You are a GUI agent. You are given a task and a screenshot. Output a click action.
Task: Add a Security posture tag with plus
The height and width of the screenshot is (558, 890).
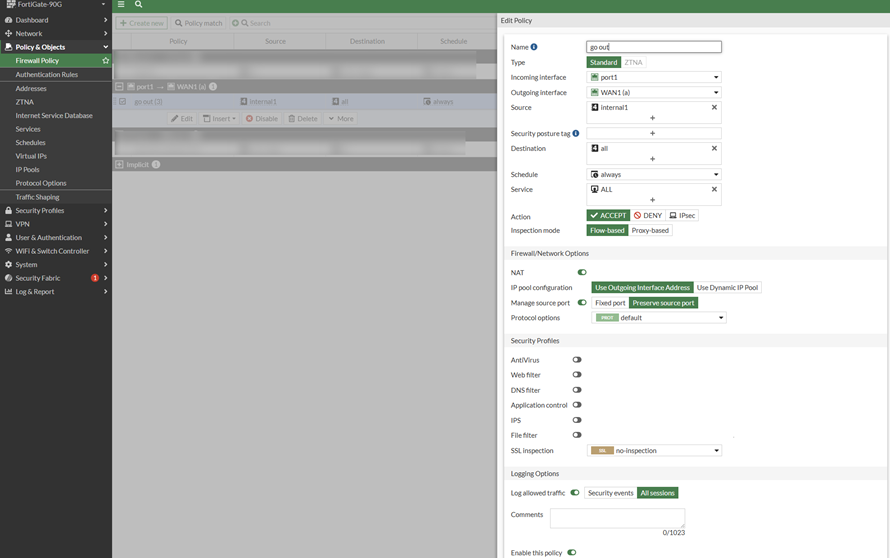tap(652, 133)
